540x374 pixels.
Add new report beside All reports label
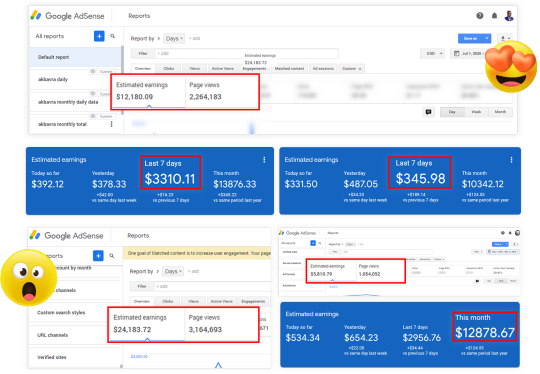(x=99, y=36)
